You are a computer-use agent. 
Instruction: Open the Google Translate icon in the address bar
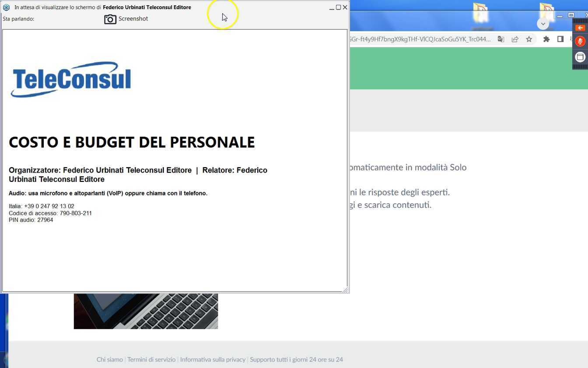coord(500,39)
